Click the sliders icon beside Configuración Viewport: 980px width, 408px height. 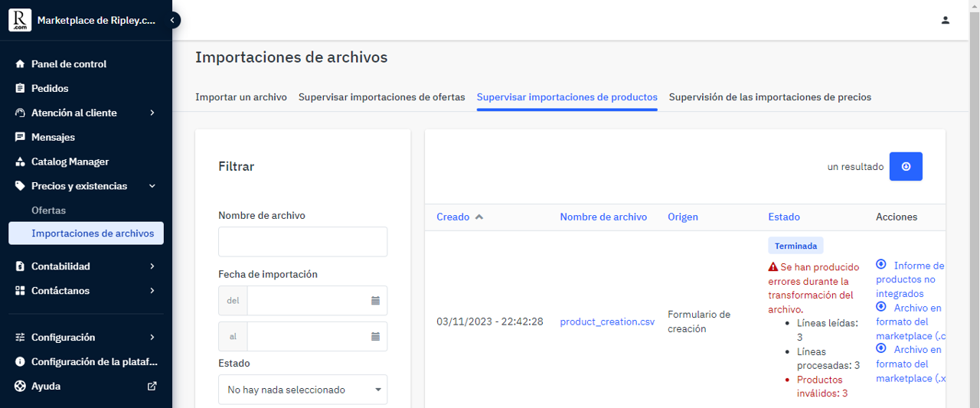(x=21, y=338)
